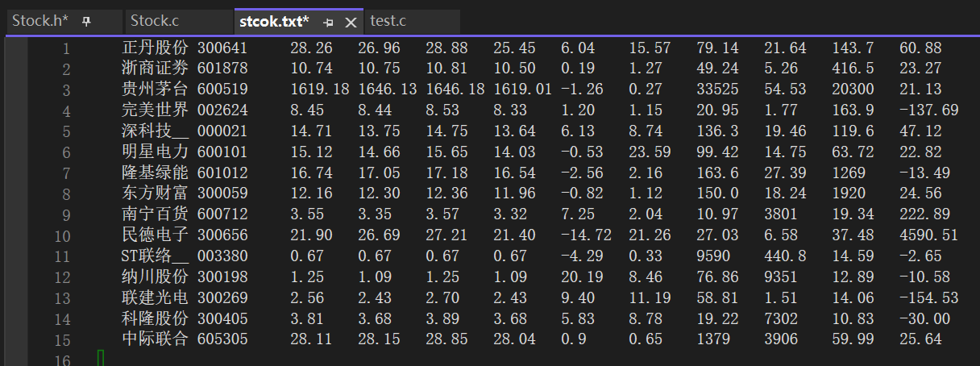The height and width of the screenshot is (366, 980).
Task: Toggle pin on the stcok.txt* tab
Action: point(328,23)
